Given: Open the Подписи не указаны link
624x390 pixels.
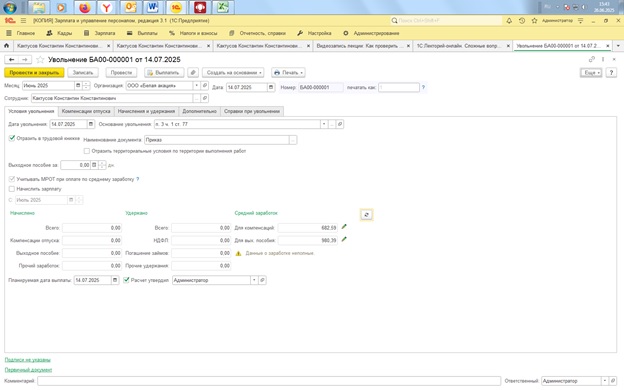Looking at the screenshot, I should point(27,360).
